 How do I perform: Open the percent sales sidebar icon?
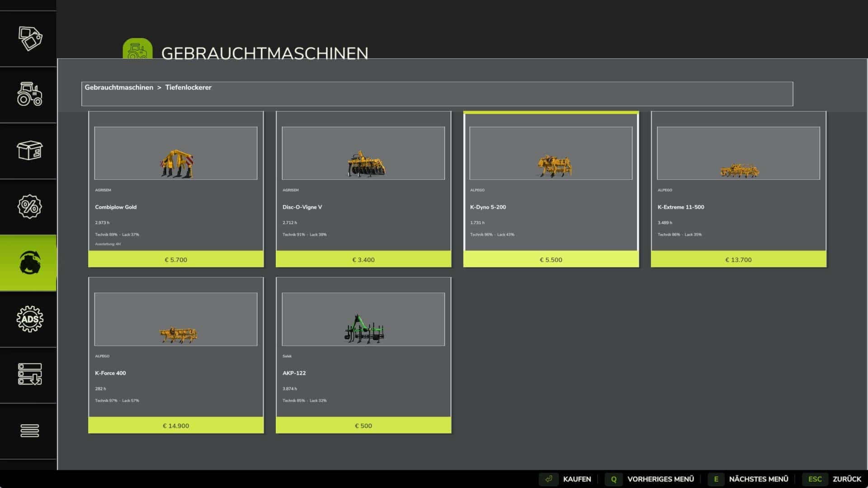[x=30, y=206]
